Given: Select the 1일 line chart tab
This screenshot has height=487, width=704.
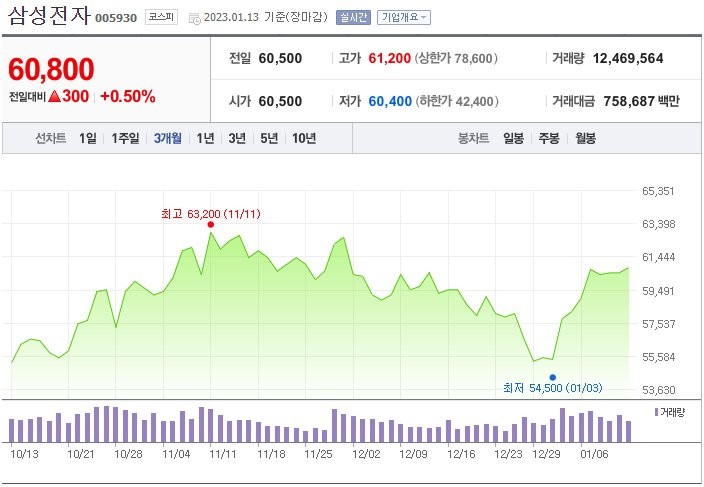Looking at the screenshot, I should pos(88,138).
